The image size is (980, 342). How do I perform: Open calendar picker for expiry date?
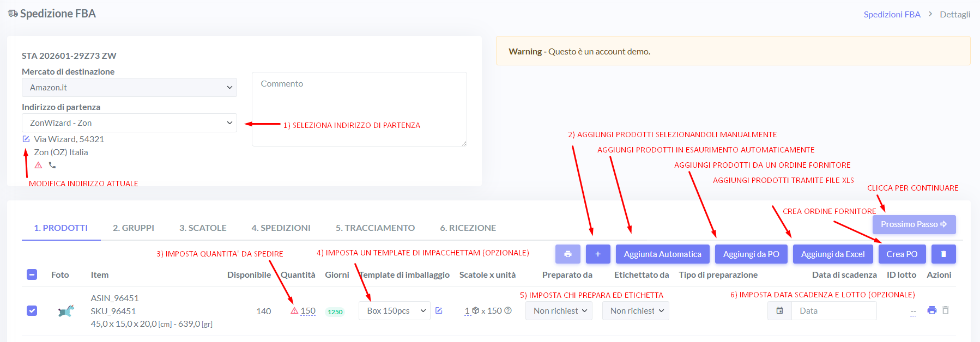[x=779, y=311]
